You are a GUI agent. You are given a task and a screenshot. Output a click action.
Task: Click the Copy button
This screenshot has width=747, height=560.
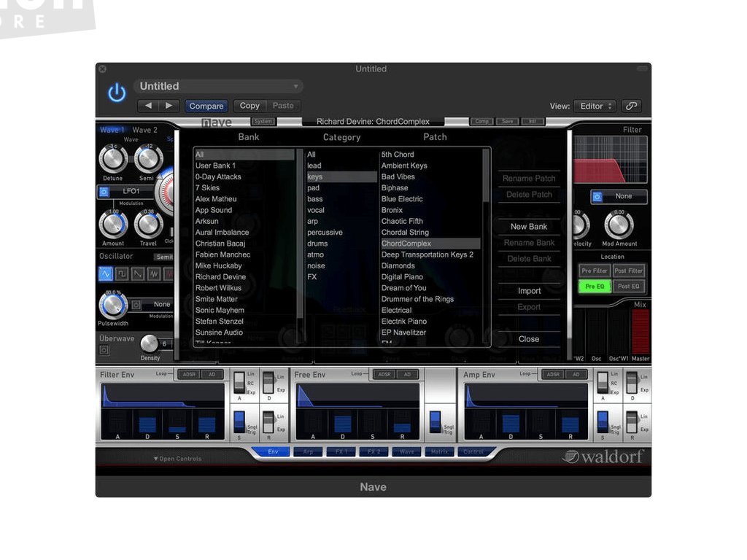(249, 106)
